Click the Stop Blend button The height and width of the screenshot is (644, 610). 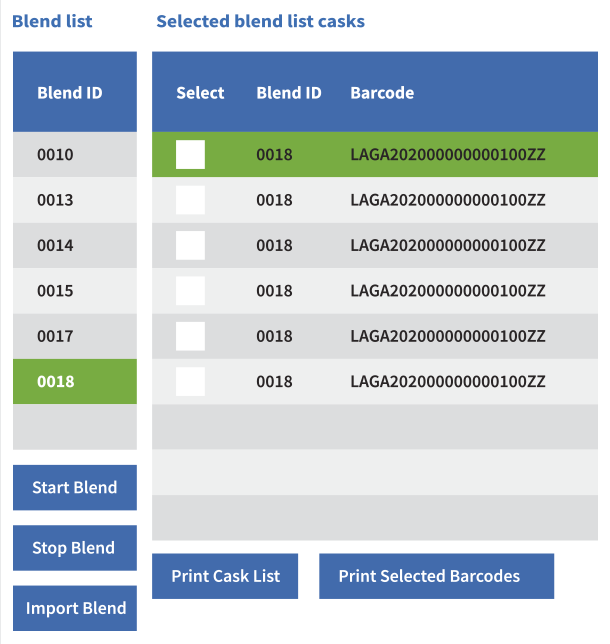click(75, 548)
